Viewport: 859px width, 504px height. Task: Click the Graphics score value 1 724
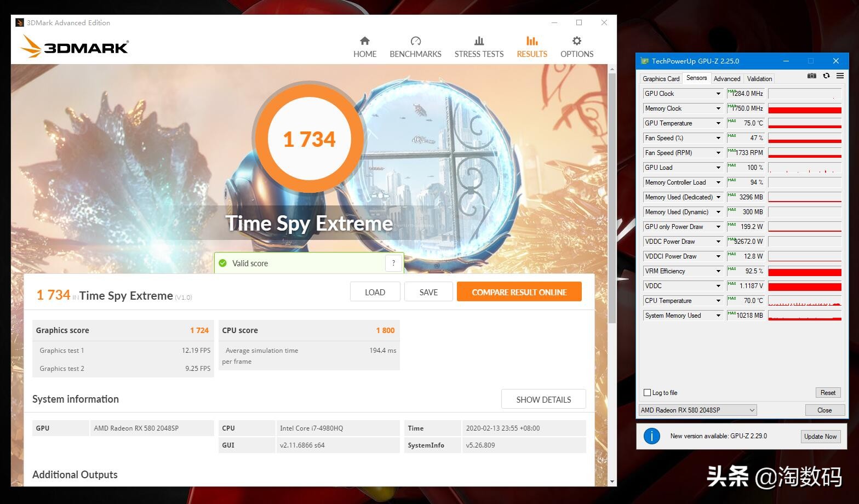coord(199,330)
